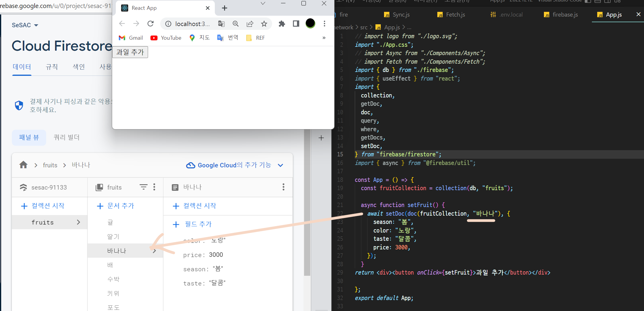This screenshot has height=311, width=644.
Task: Click the 바나나 breadcrumb
Action: point(81,165)
